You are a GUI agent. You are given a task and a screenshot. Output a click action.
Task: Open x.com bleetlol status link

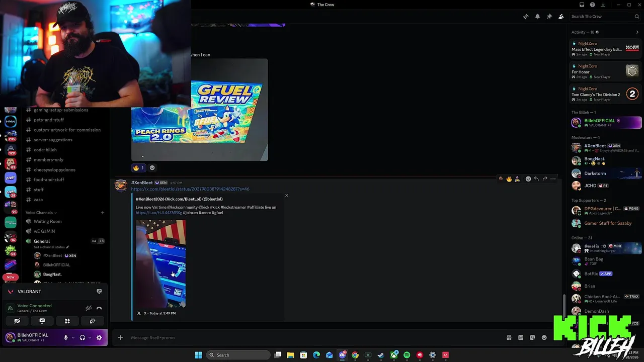pos(190,189)
